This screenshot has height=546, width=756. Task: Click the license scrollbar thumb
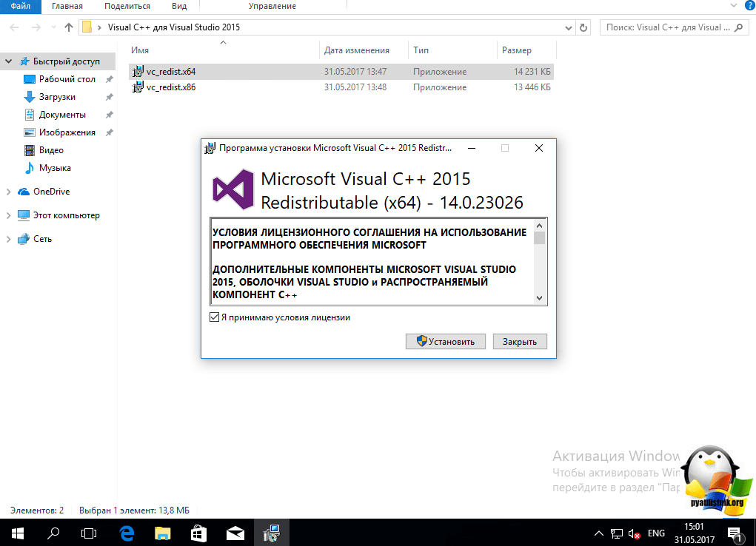coord(540,238)
